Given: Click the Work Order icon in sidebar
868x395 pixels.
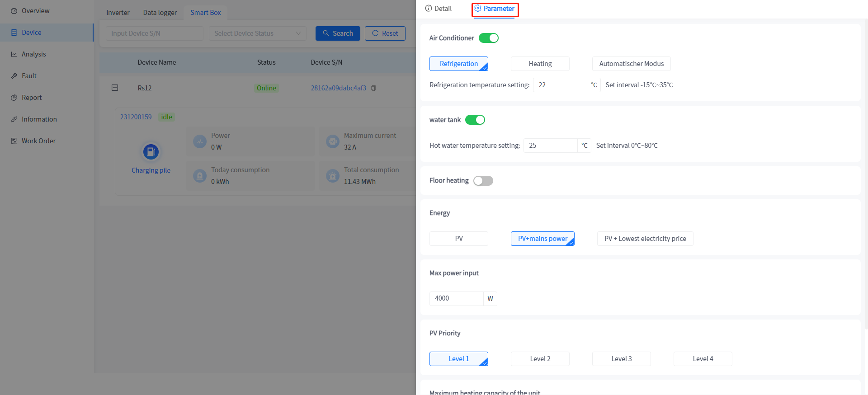Looking at the screenshot, I should tap(14, 141).
